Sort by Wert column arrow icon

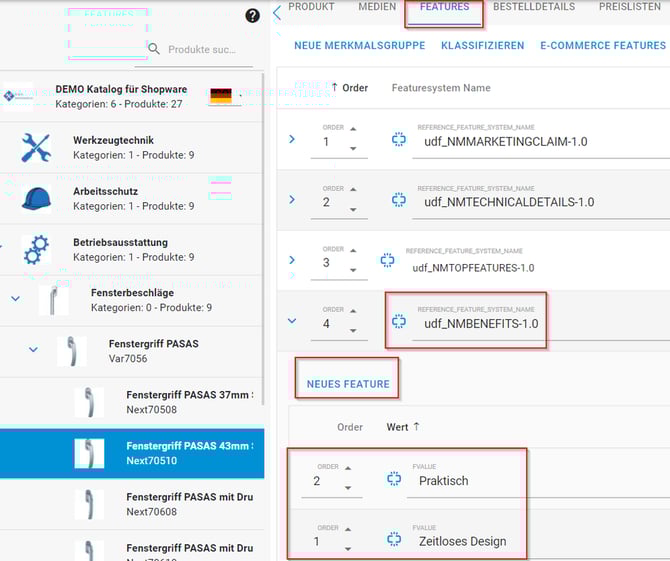(x=417, y=426)
